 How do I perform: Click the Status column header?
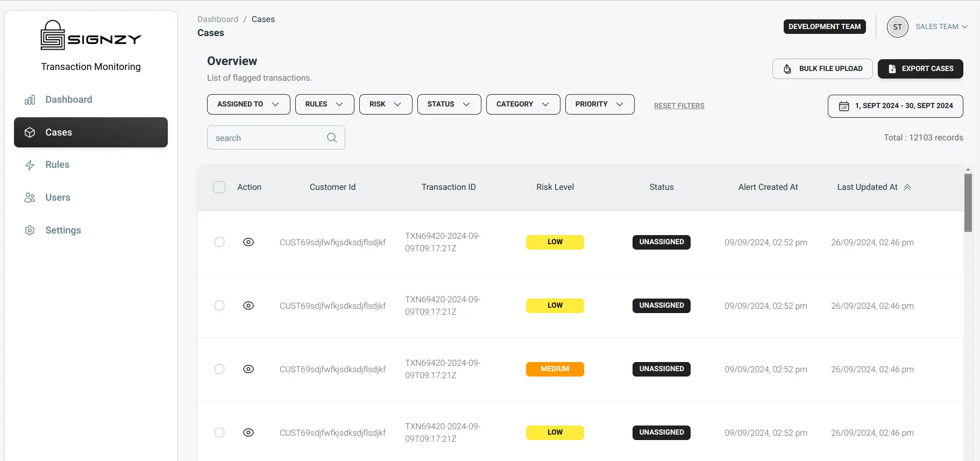(662, 187)
